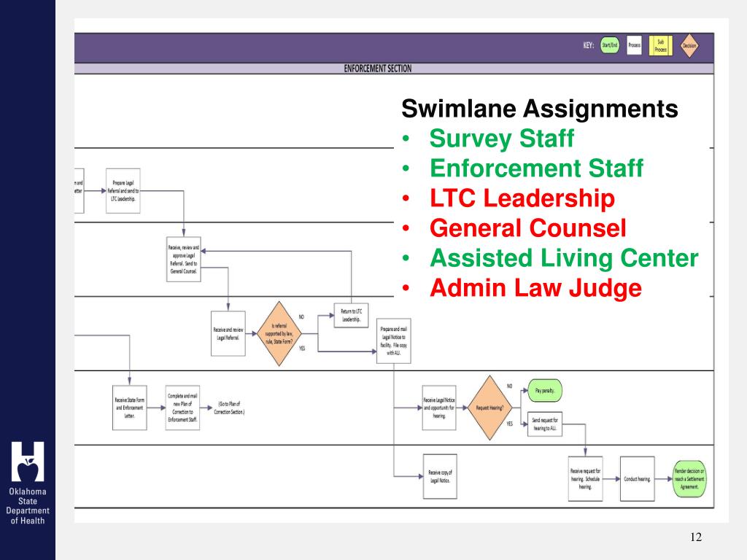The height and width of the screenshot is (560, 747).
Task: Click the YES label by Request Hearing diamond
Action: click(510, 424)
